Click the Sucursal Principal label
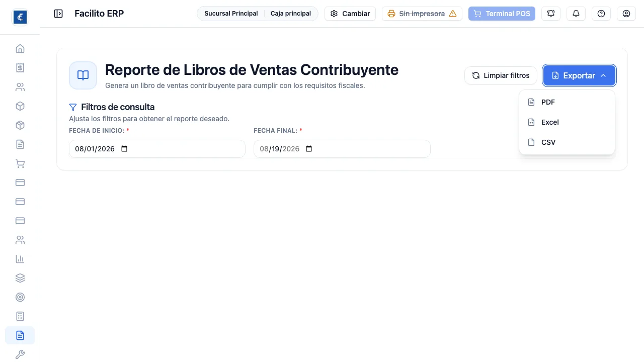644x362 pixels. click(231, 14)
